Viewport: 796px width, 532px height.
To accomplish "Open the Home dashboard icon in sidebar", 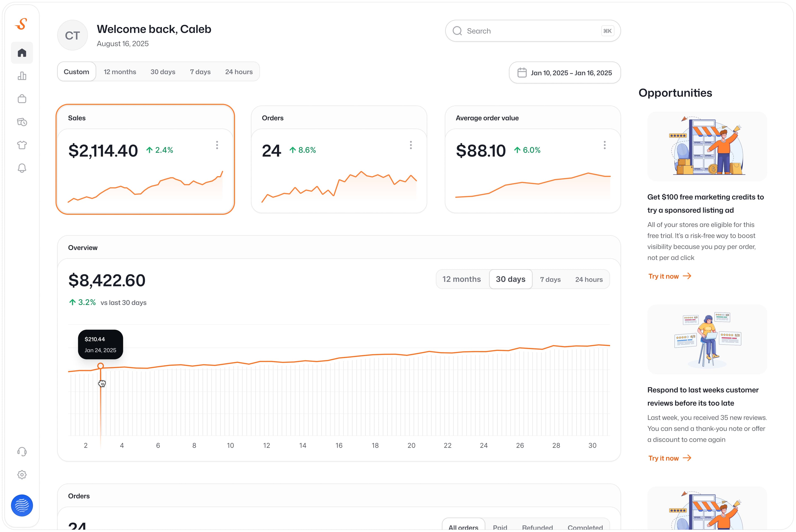I will point(22,53).
